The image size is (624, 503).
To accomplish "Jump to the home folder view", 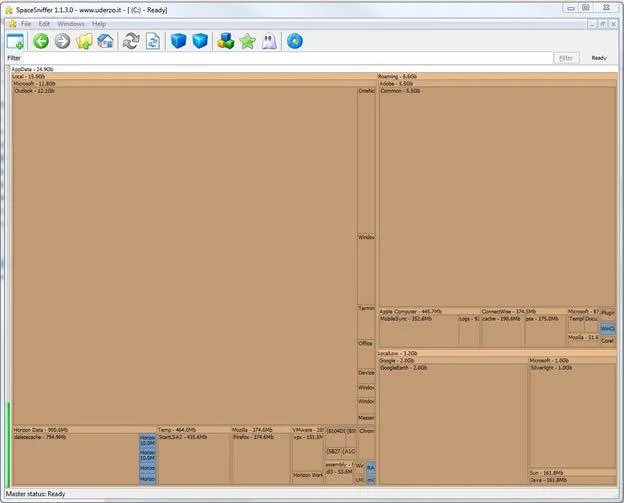I will click(105, 41).
